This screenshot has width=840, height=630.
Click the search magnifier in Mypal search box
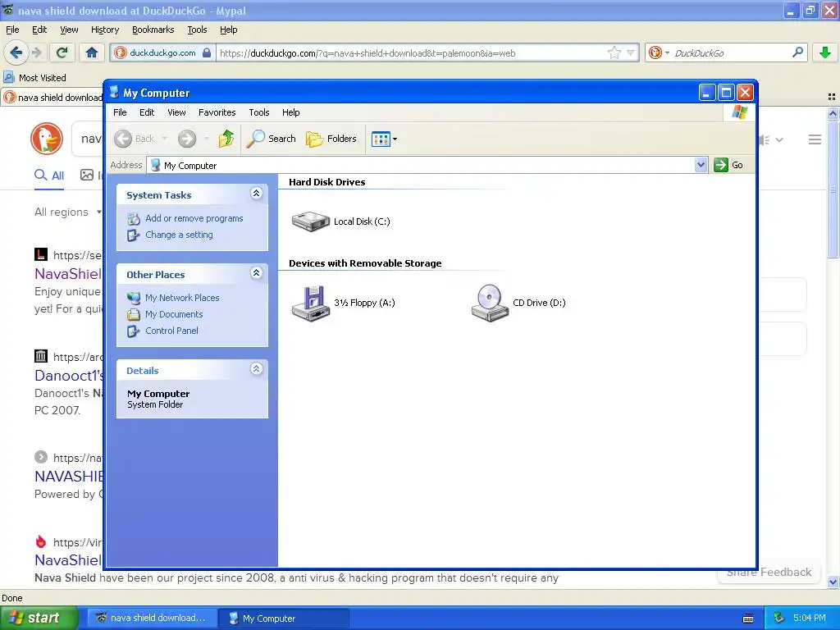pos(797,52)
